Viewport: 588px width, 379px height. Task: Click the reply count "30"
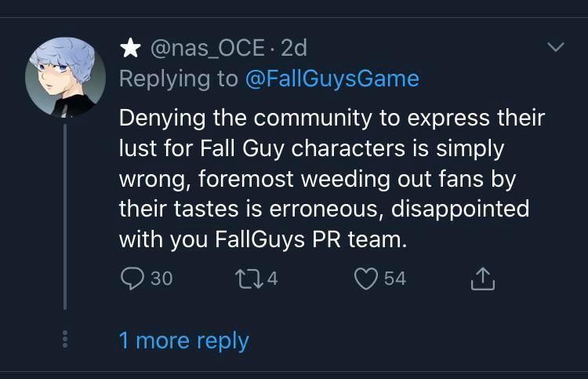point(162,278)
